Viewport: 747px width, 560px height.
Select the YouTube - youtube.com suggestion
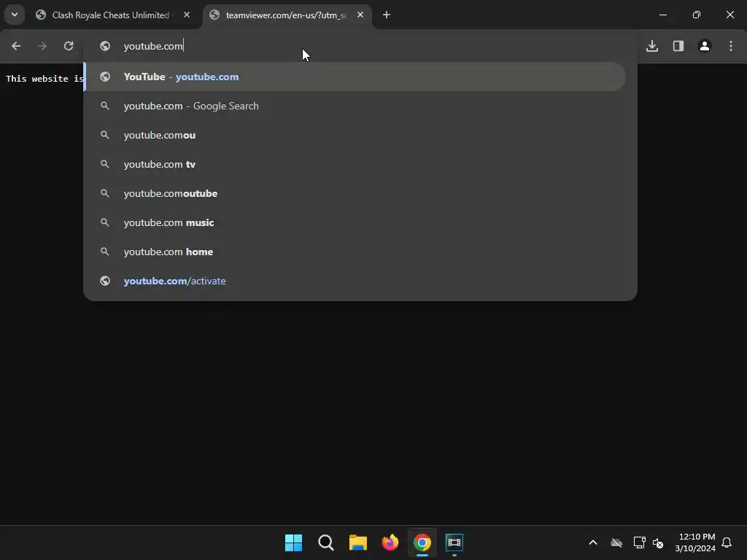coord(355,77)
